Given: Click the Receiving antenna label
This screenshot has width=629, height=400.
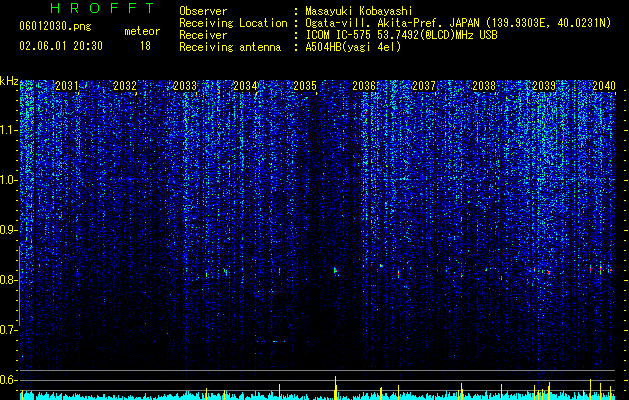Looking at the screenshot, I should (230, 47).
